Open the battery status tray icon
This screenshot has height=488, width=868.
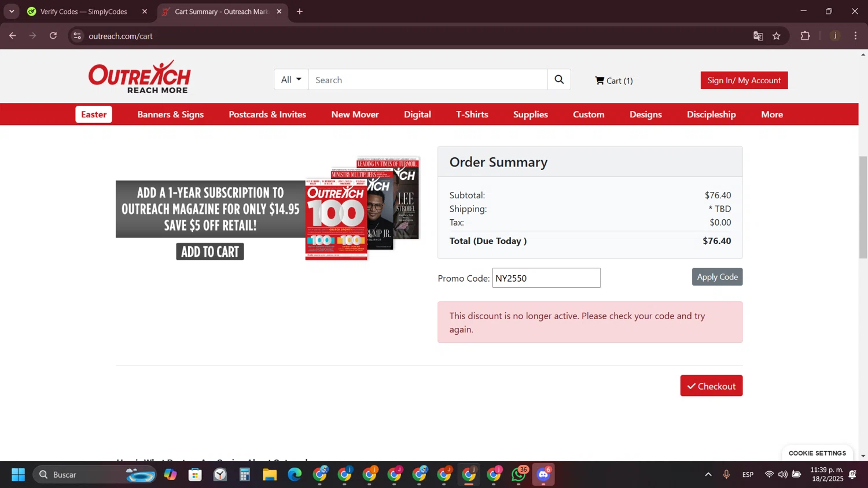[x=796, y=475]
